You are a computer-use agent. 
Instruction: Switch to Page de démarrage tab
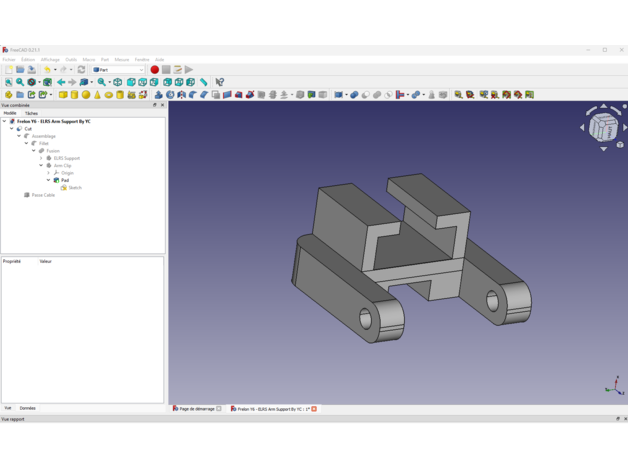point(195,409)
